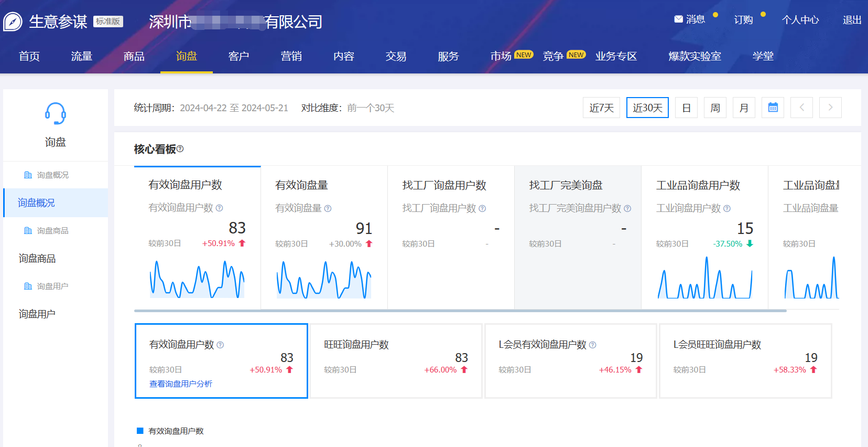Expand the 询盘用户 sidebar section
The width and height of the screenshot is (868, 447).
[37, 314]
